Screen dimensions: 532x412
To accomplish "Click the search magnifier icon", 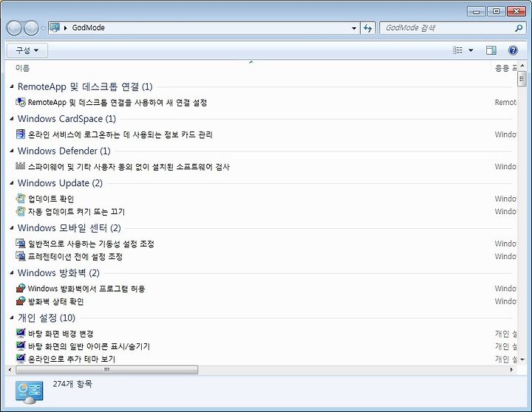I will tap(519, 28).
